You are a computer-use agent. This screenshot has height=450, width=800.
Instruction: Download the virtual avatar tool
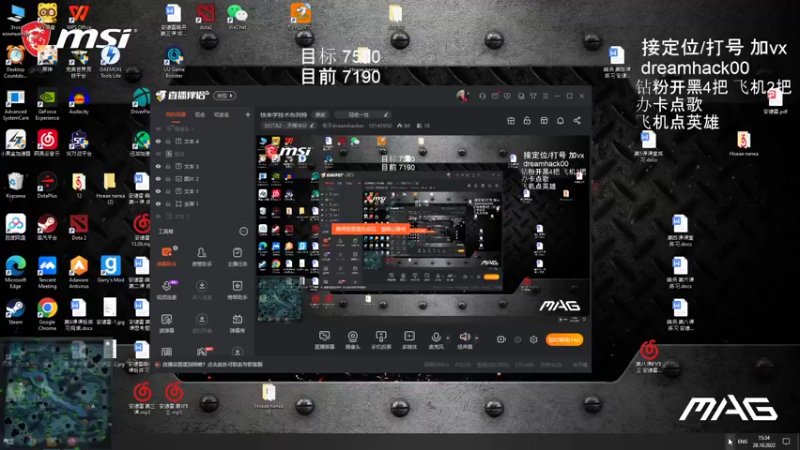coord(202,323)
